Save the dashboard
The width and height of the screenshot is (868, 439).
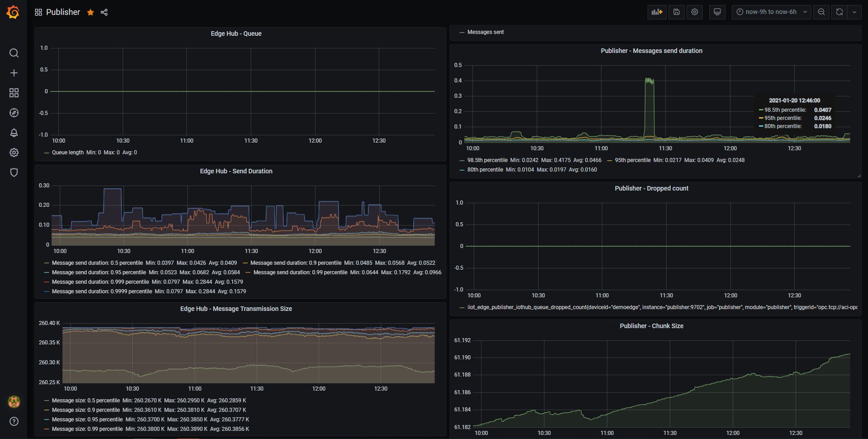(x=677, y=12)
